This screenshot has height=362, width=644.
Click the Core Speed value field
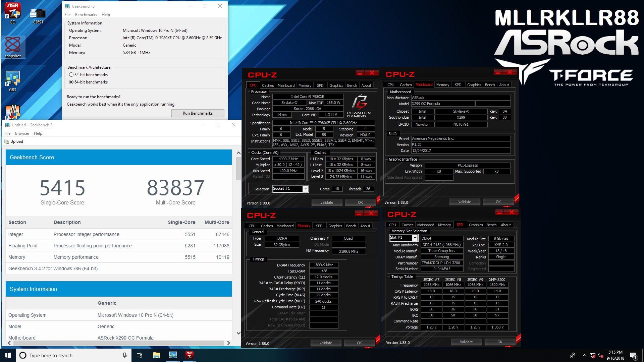point(288,159)
